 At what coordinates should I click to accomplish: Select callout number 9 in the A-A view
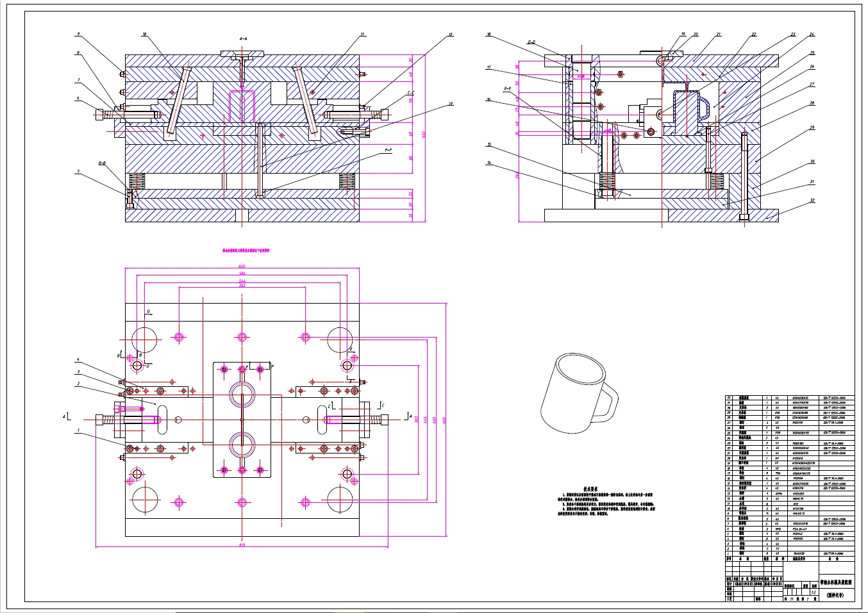pyautogui.click(x=78, y=34)
